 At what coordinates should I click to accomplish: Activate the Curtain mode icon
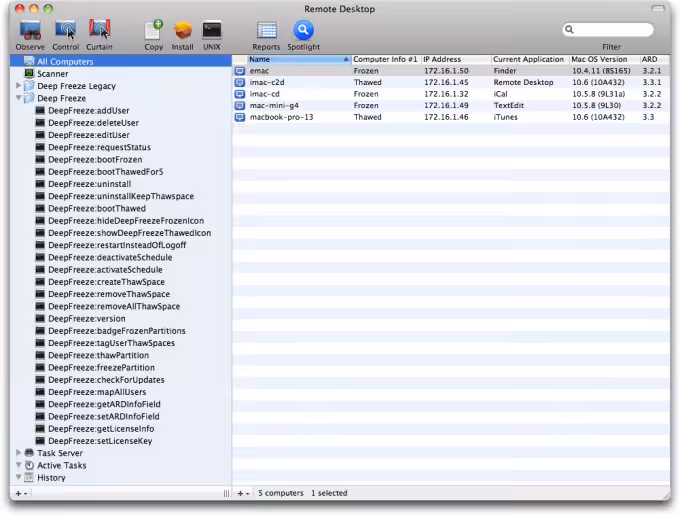pos(99,35)
